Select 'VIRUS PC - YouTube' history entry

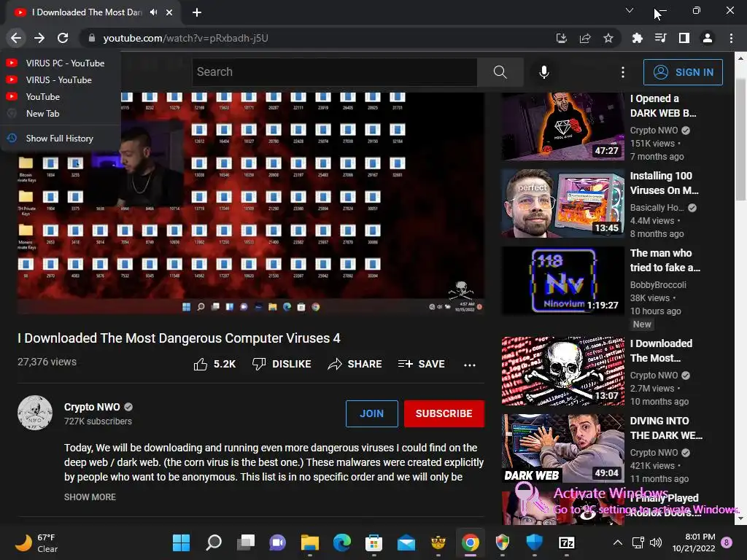click(x=61, y=63)
